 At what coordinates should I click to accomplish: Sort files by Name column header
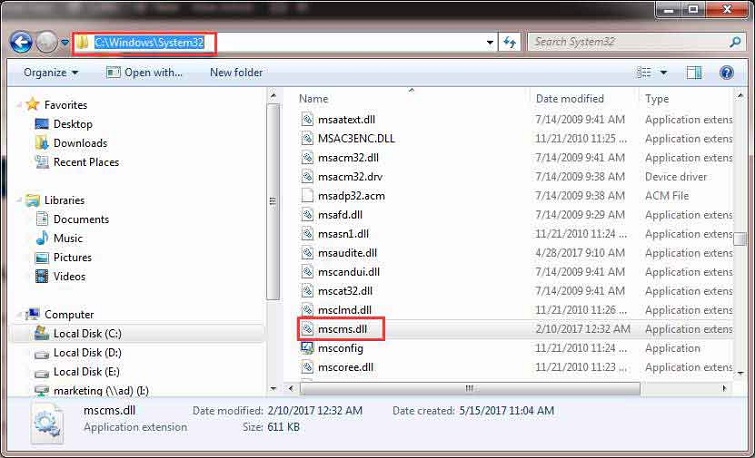[314, 99]
